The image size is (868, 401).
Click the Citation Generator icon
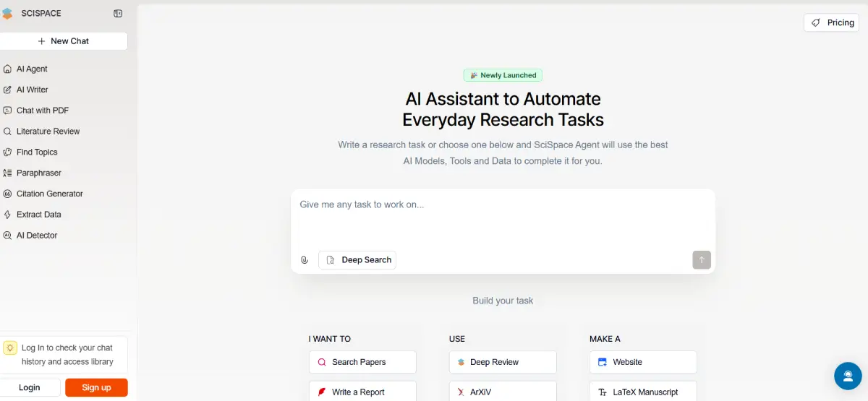[x=8, y=194]
